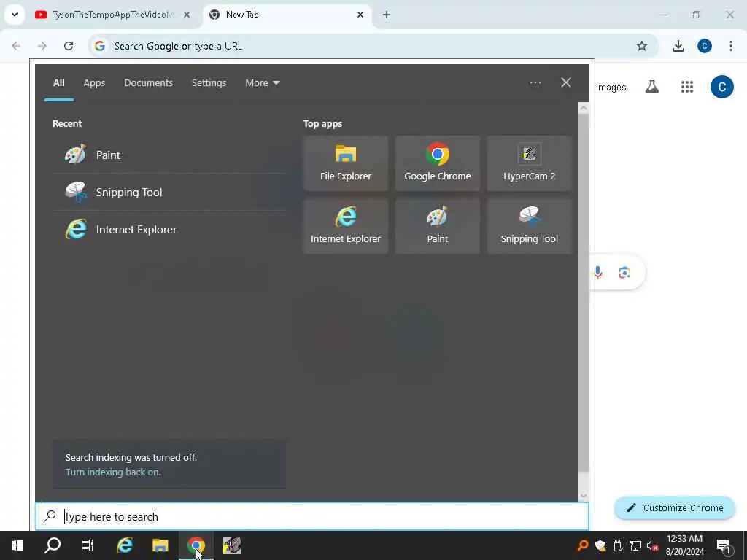Open HyperCam from the taskbar
Viewport: 747px width, 560px height.
coord(231,545)
